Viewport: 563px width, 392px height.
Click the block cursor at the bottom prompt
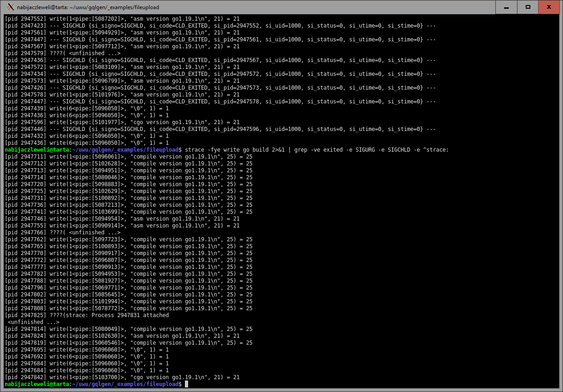pos(186,384)
